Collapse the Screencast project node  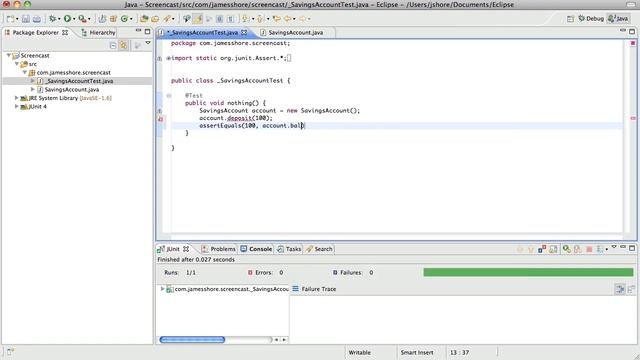9,55
